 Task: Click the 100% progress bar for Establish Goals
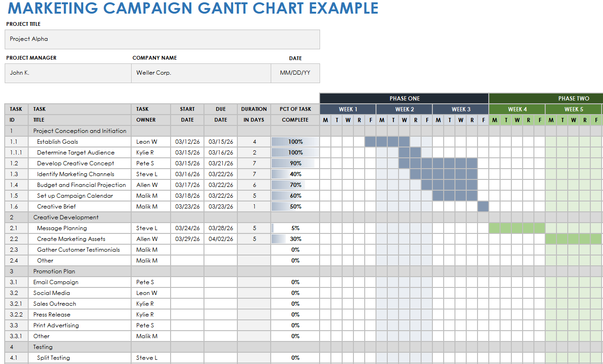pyautogui.click(x=295, y=142)
